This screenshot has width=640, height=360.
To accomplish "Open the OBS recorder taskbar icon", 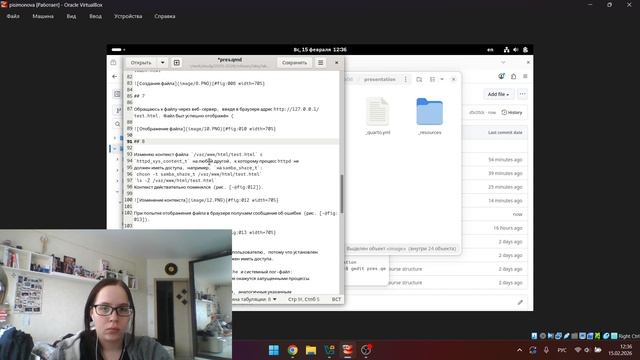I will pyautogui.click(x=366, y=350).
